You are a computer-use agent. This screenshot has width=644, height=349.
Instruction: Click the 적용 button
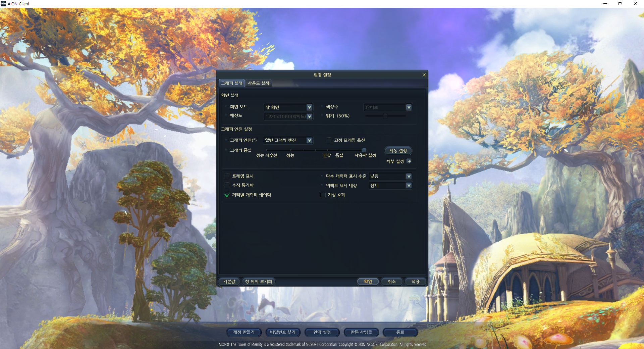(x=416, y=282)
